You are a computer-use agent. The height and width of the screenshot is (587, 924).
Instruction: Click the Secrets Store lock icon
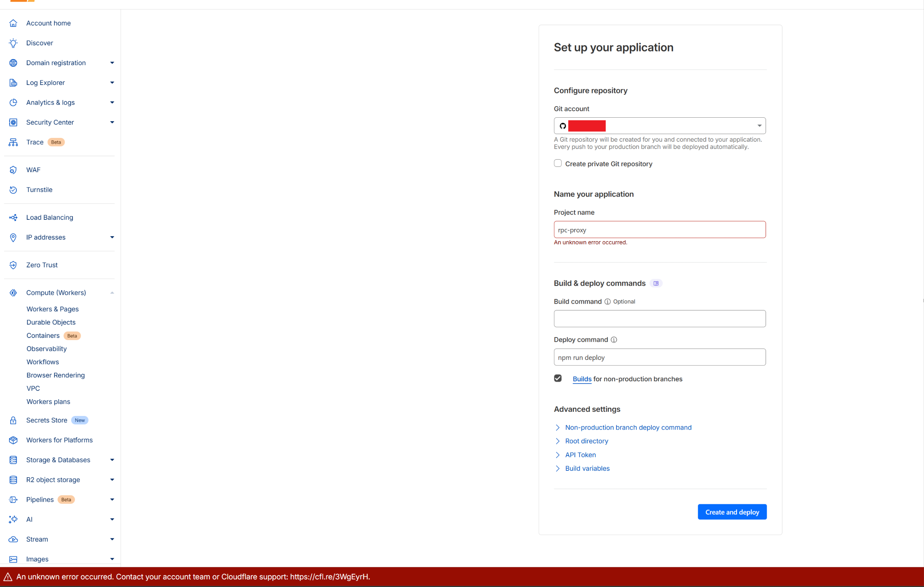(13, 420)
